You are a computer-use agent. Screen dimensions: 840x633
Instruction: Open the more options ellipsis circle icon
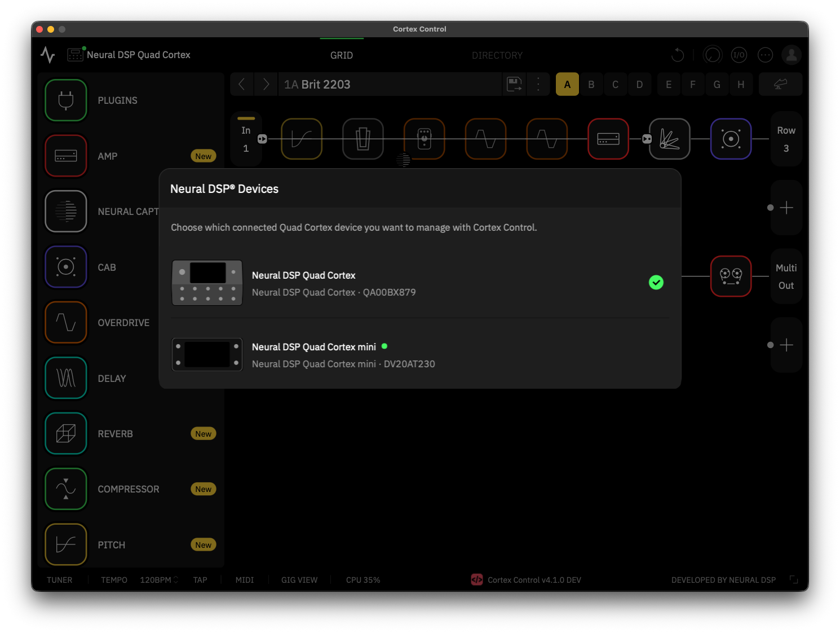pyautogui.click(x=765, y=55)
